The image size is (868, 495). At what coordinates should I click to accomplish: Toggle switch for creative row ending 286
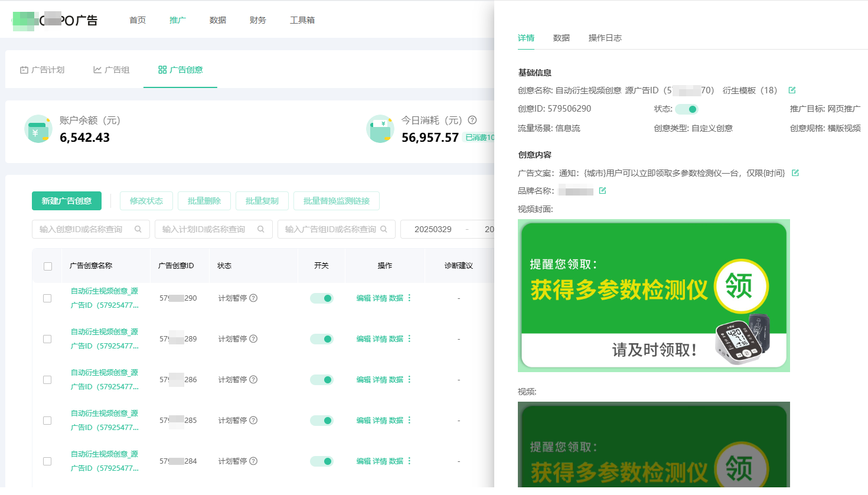(x=322, y=380)
